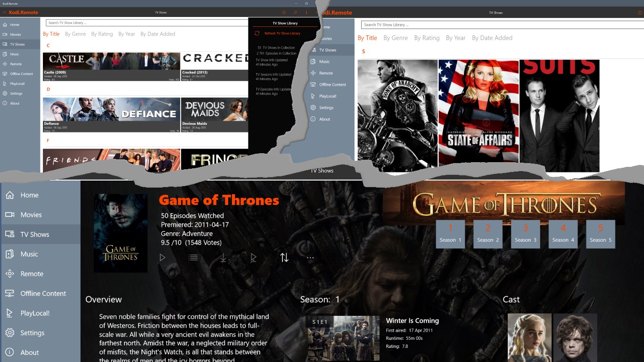
Task: Click Refresh TV Show Library link text
Action: (282, 33)
